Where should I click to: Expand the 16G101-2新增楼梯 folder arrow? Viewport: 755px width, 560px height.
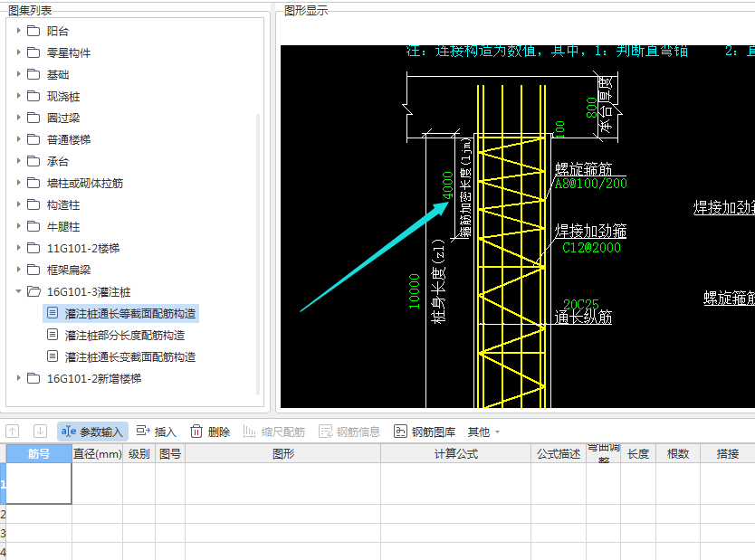pos(18,378)
